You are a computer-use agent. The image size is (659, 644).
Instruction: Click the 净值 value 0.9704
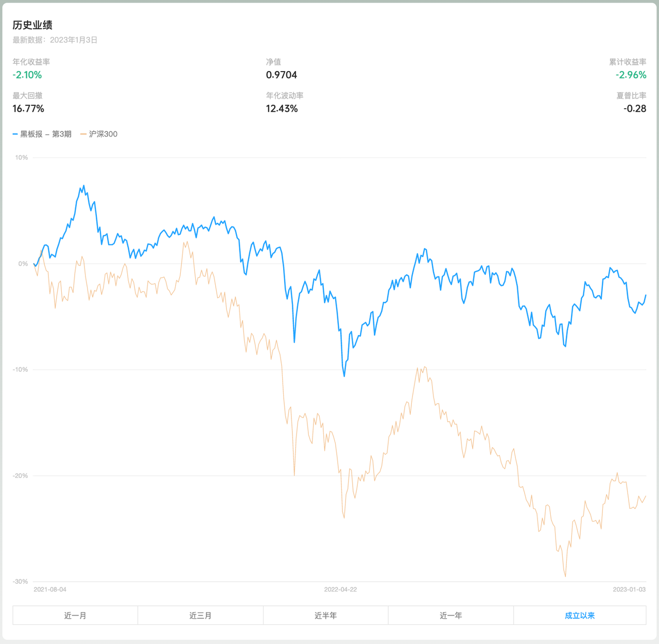point(282,75)
